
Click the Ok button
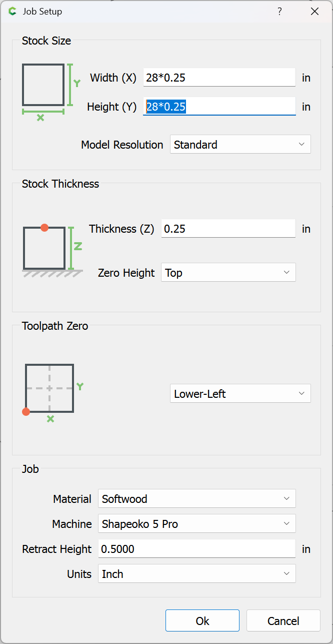pyautogui.click(x=202, y=621)
